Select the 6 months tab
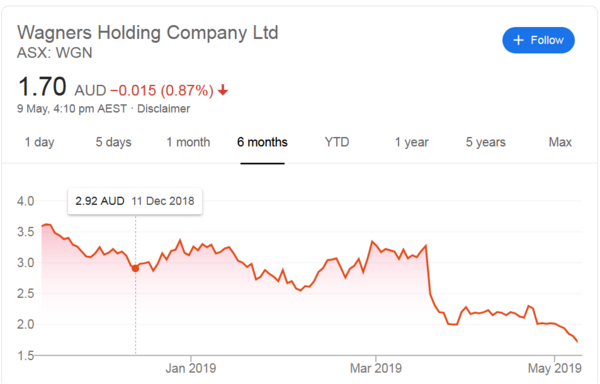600x384 pixels. point(262,142)
